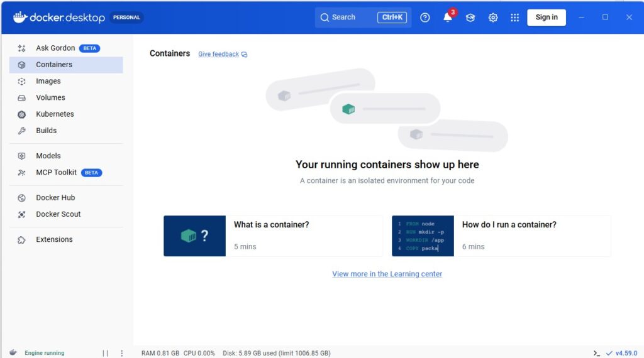The image size is (644, 358).
Task: Click the Docker whale logo
Action: (x=20, y=18)
